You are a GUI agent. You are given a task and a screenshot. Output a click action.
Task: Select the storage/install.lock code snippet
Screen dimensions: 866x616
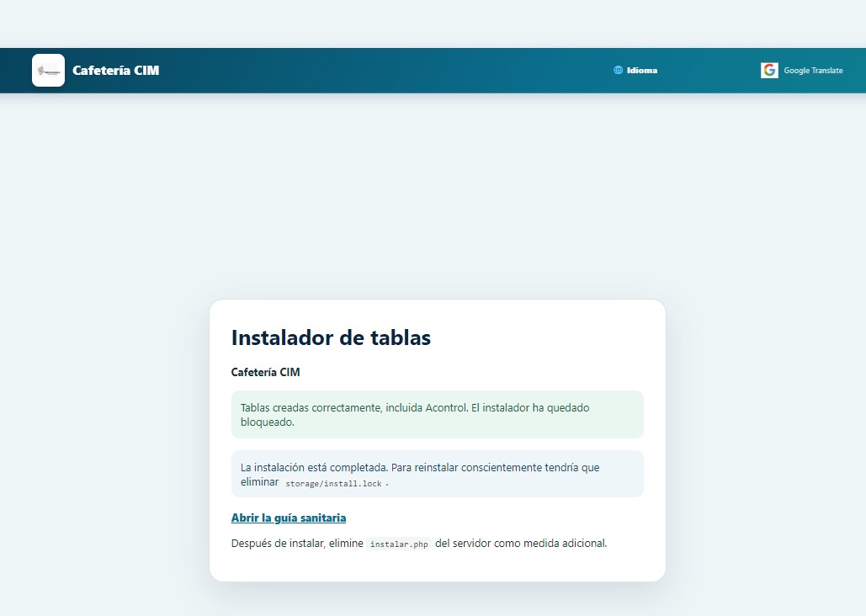[x=333, y=483]
